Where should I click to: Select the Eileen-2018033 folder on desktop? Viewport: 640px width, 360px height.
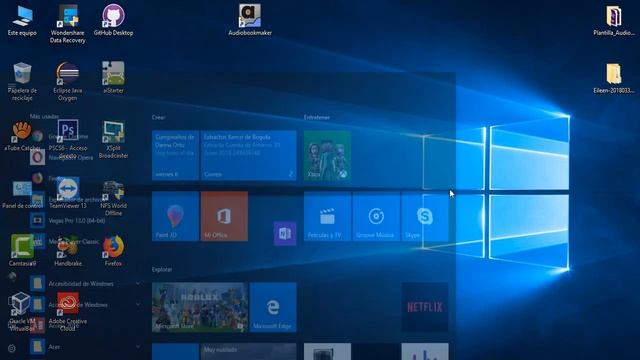613,78
